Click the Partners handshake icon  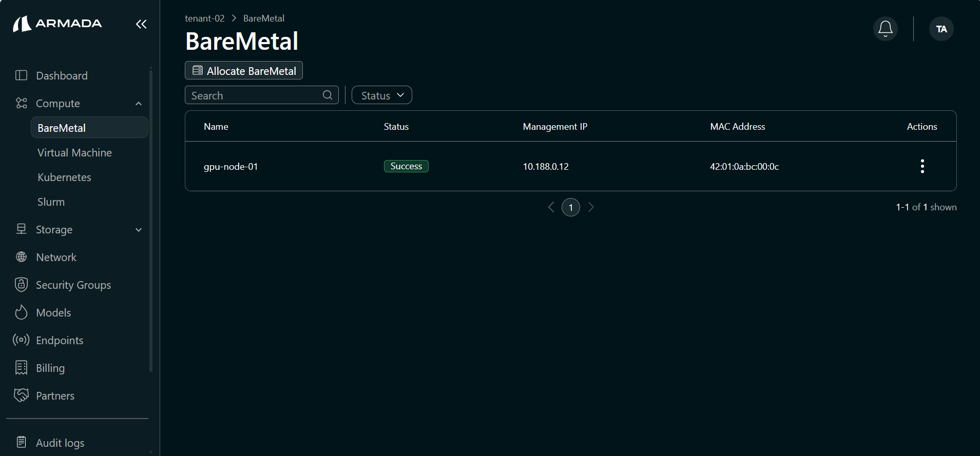[x=21, y=395]
